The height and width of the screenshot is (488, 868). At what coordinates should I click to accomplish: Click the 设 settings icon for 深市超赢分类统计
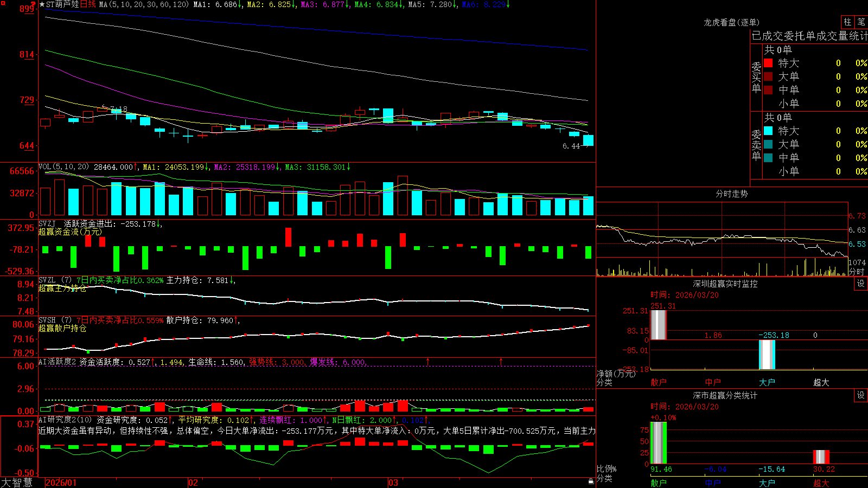pyautogui.click(x=861, y=395)
